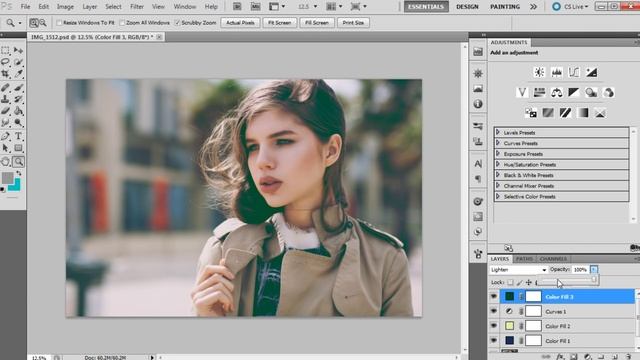Add a Vibrance adjustment

522,93
